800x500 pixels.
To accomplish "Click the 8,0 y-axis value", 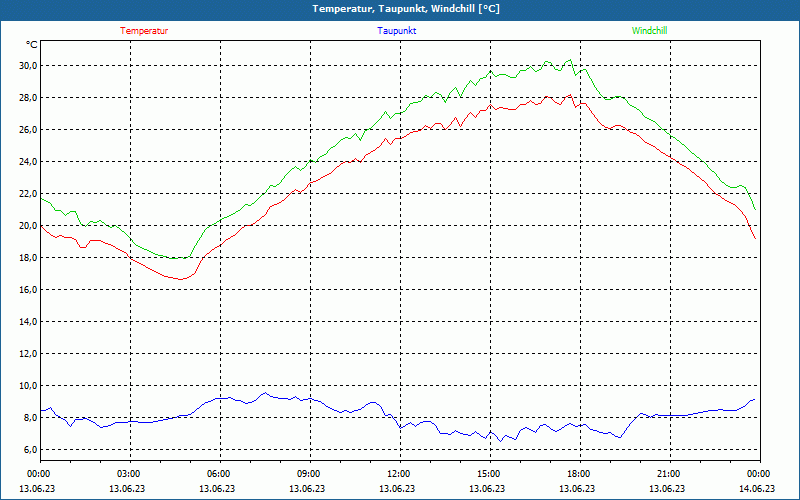I will (30, 417).
